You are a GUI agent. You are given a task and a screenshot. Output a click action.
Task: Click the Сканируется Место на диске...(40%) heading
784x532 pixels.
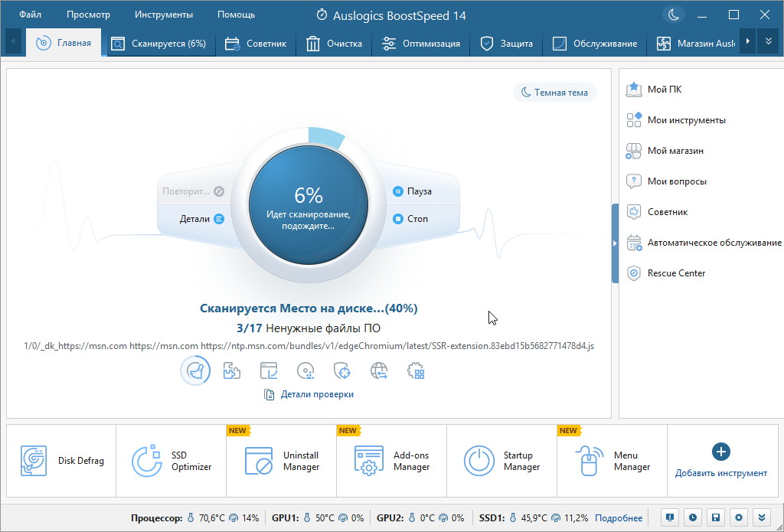click(x=309, y=308)
